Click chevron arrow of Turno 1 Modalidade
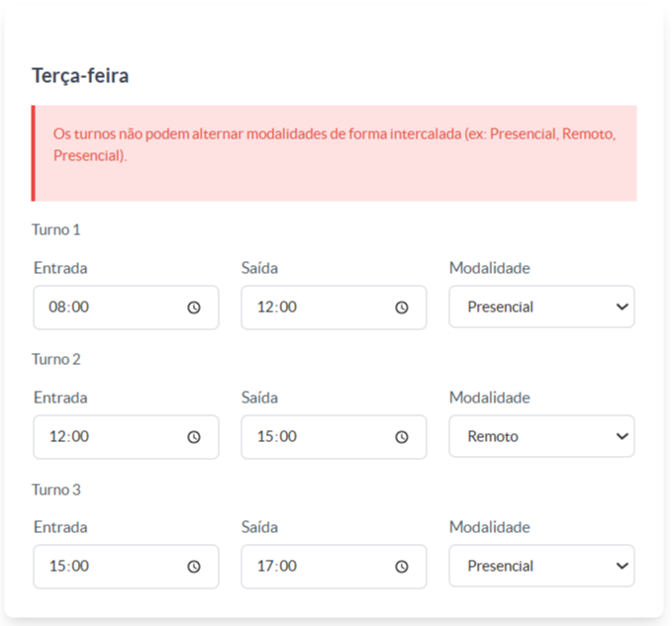This screenshot has height=626, width=672. [623, 307]
